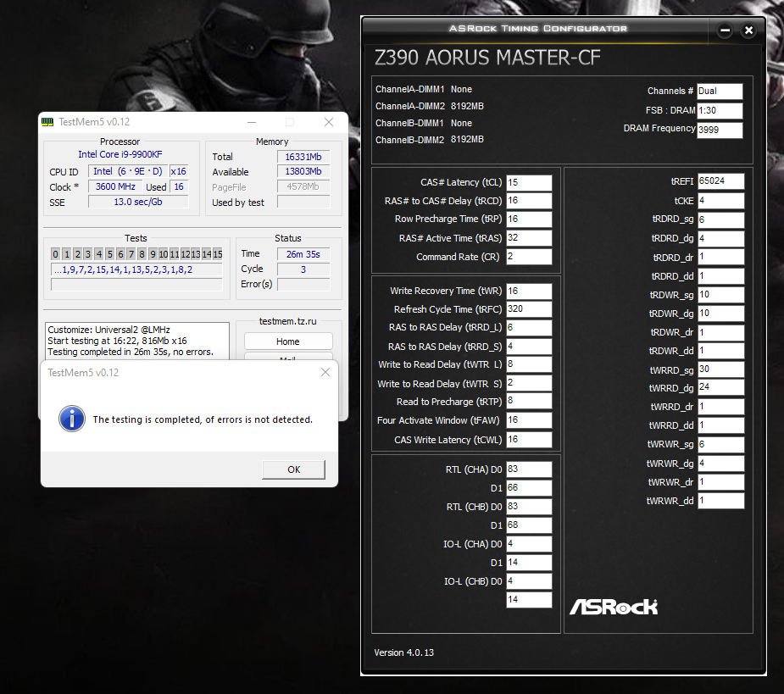Click the CAS# Latency (tCL) field
The height and width of the screenshot is (694, 784).
(529, 182)
